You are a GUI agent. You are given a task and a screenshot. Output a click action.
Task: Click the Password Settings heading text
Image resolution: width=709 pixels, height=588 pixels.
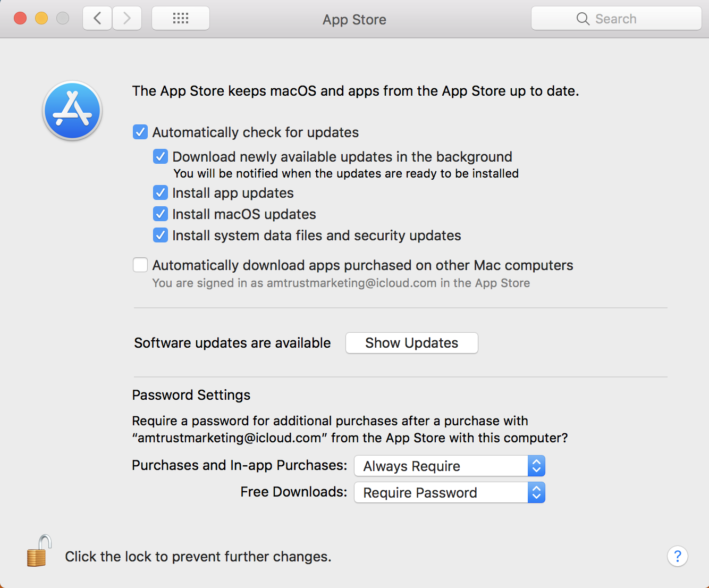pyautogui.click(x=191, y=395)
